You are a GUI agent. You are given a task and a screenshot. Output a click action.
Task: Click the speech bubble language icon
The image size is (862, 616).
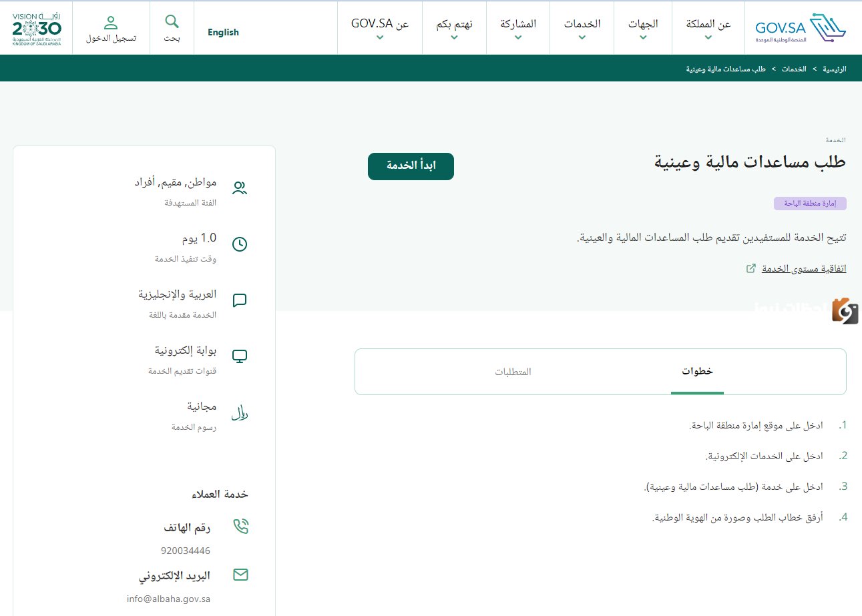point(239,300)
